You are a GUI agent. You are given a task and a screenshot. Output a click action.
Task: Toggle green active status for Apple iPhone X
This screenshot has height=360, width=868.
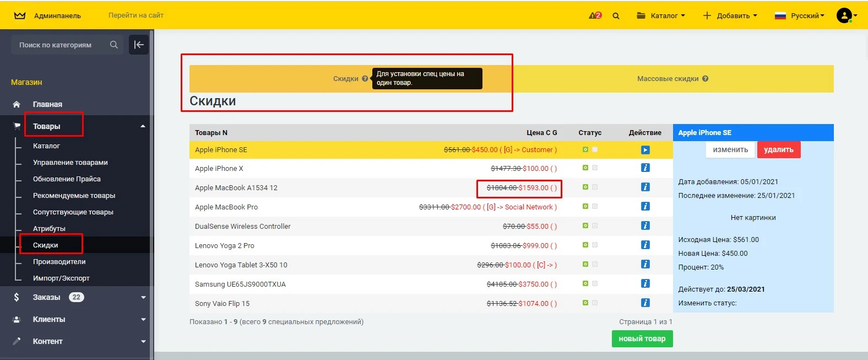[585, 168]
